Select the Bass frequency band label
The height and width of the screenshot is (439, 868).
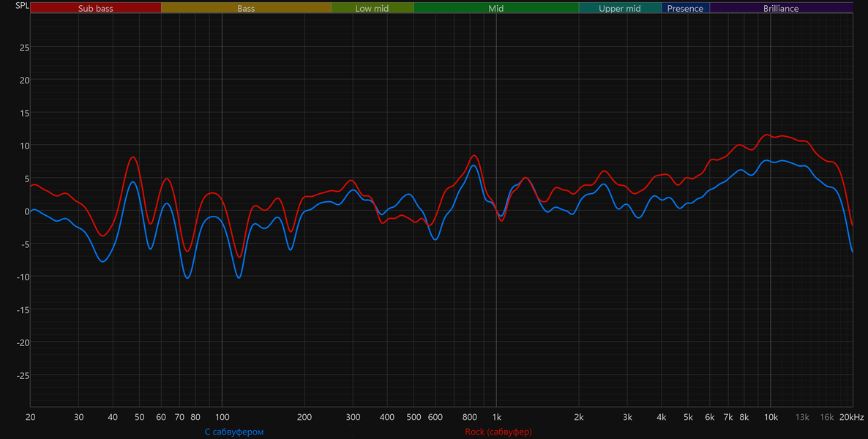[247, 8]
